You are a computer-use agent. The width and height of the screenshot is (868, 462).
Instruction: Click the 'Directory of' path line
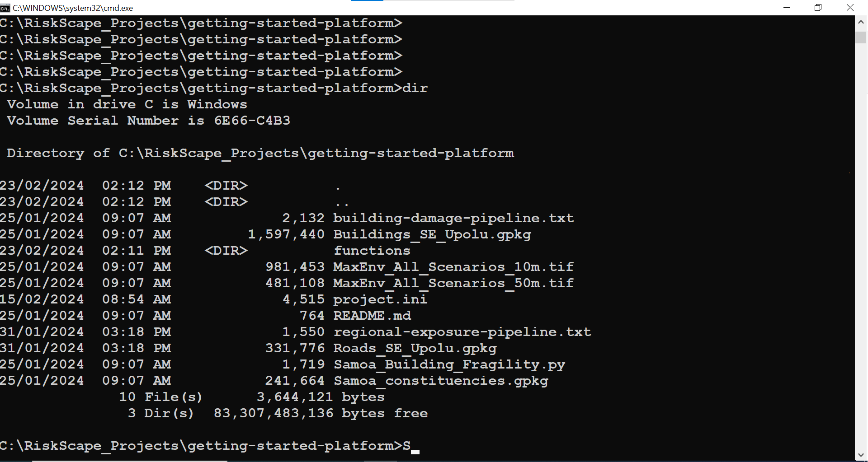(260, 153)
